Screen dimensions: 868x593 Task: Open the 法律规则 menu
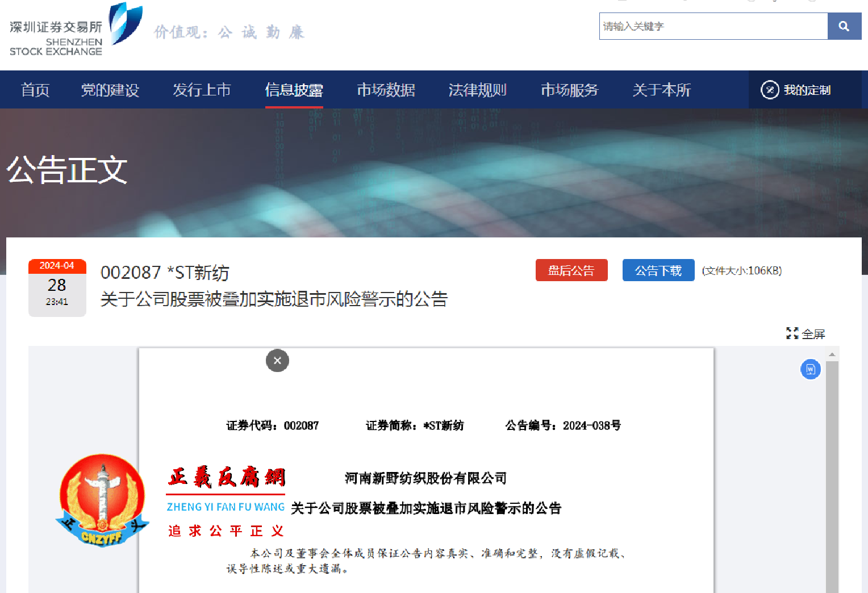[x=477, y=90]
